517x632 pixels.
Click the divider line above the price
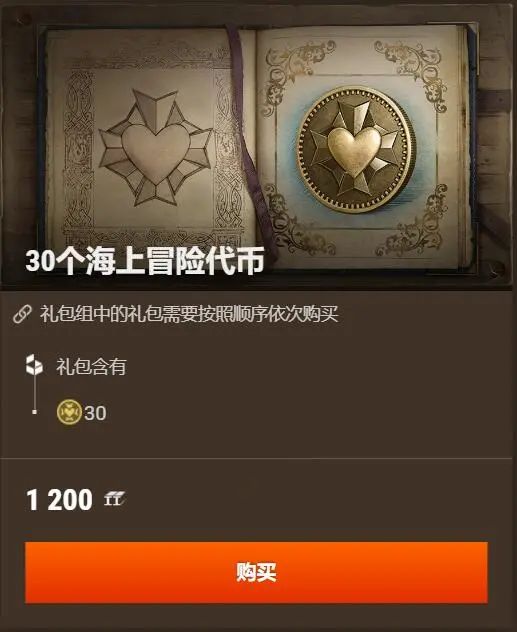[x=256, y=458]
